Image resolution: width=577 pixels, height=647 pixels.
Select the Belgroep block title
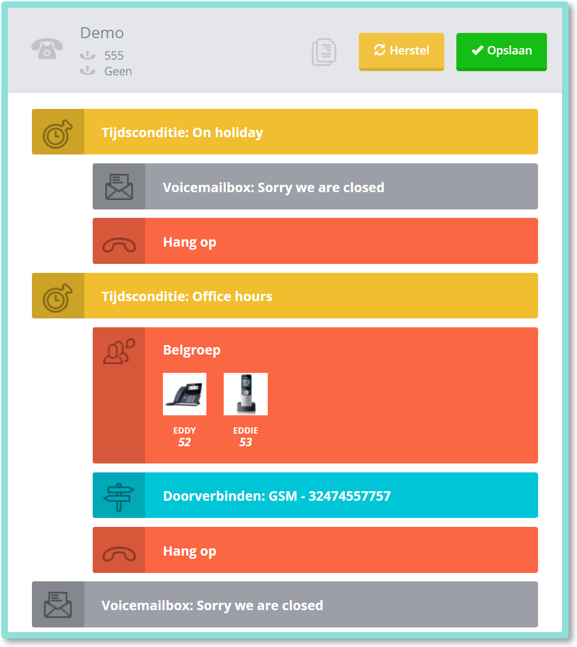coord(192,350)
